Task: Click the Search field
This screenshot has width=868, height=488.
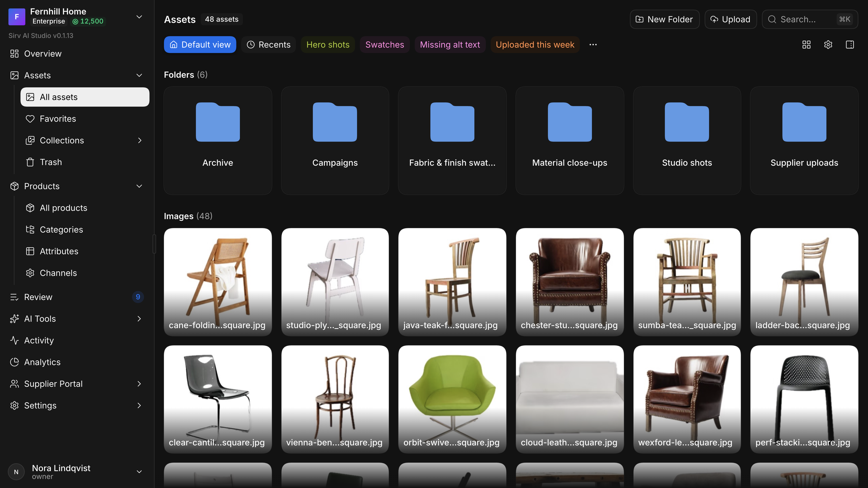Action: tap(810, 19)
